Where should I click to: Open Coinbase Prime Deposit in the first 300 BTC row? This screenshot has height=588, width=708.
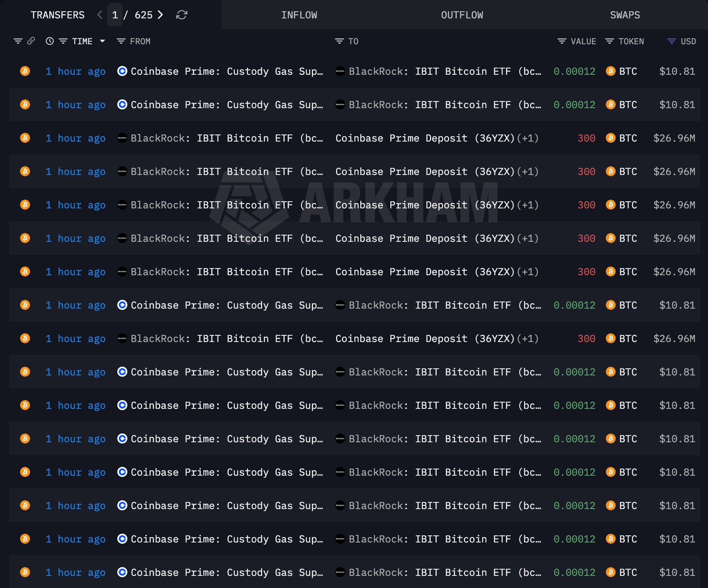(425, 138)
